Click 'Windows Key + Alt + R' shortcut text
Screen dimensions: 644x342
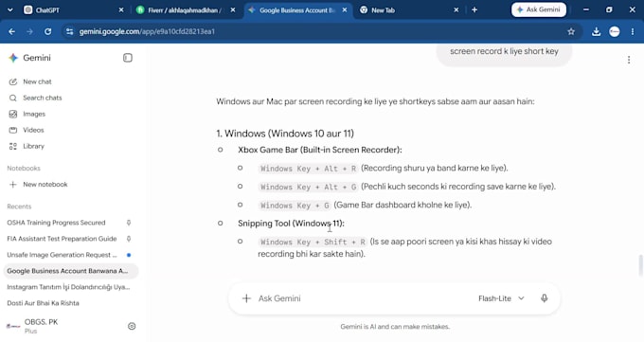[308, 169]
